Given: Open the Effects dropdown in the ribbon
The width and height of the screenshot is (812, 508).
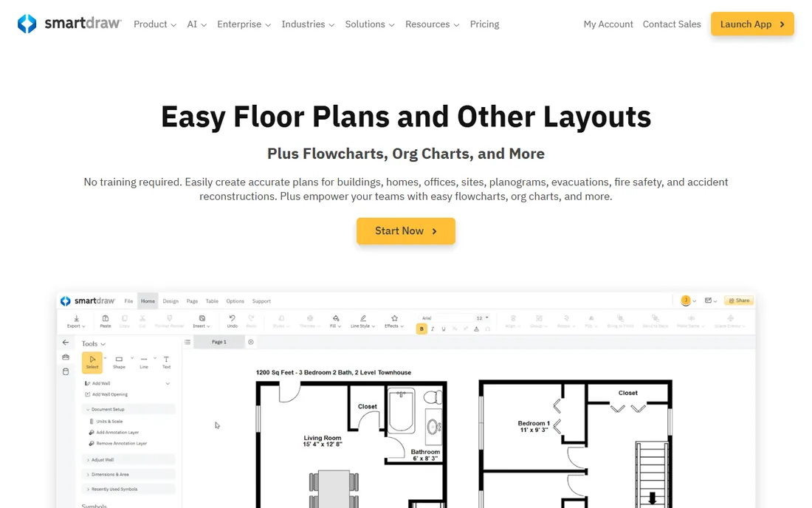Looking at the screenshot, I should click(394, 322).
